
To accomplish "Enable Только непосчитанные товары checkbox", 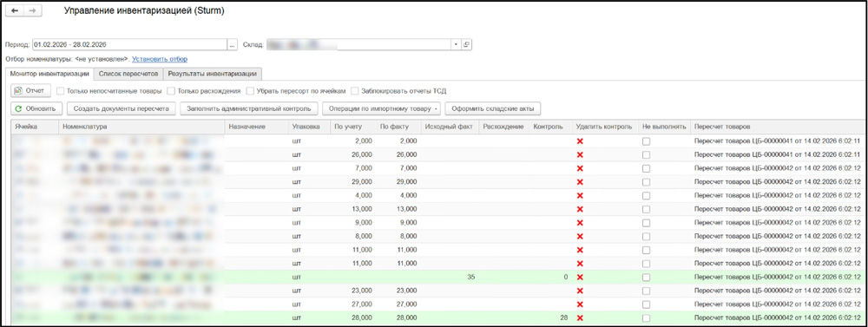I will (x=61, y=91).
